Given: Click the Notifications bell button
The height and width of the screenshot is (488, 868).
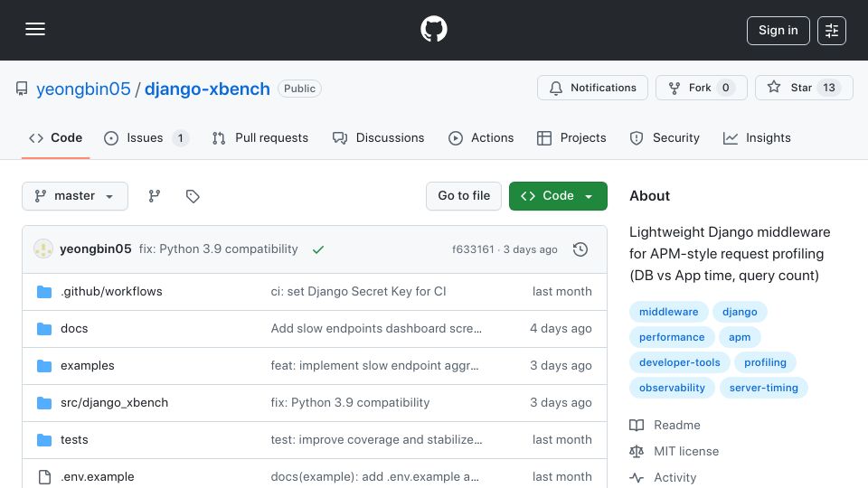Looking at the screenshot, I should tap(592, 88).
